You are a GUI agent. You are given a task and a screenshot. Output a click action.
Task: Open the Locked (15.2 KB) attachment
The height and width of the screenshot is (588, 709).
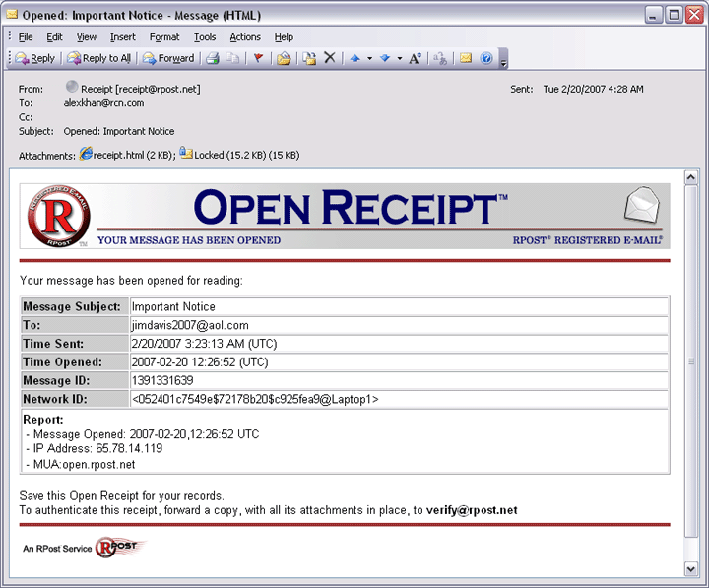coord(239,155)
